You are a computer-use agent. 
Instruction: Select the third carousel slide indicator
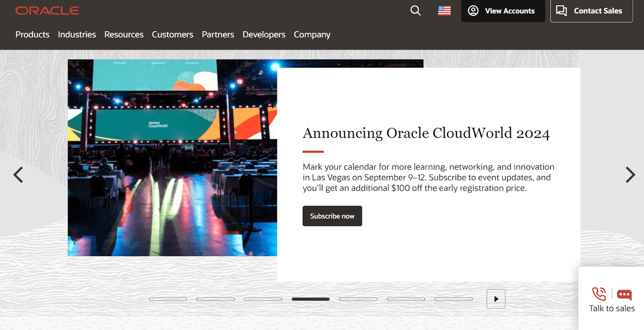(x=263, y=299)
